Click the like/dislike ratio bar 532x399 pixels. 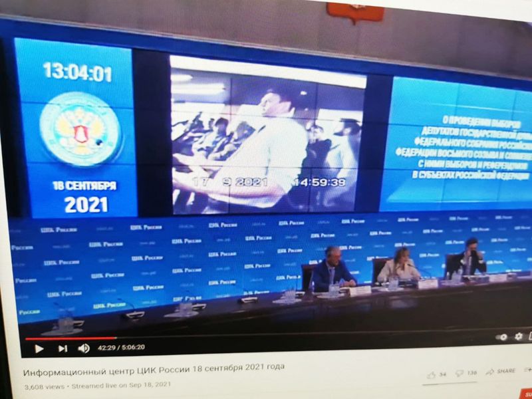450,384
